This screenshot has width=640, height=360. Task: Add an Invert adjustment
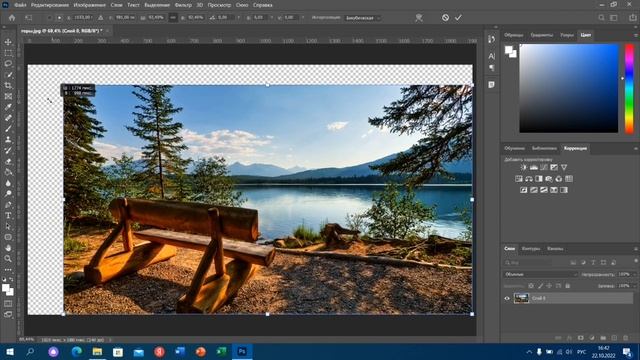[524, 190]
